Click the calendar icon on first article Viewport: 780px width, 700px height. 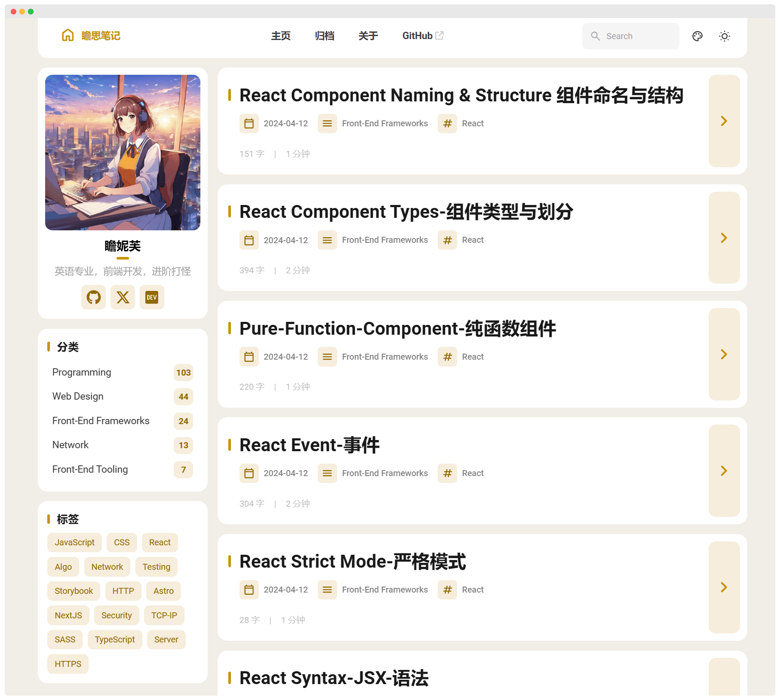click(249, 123)
